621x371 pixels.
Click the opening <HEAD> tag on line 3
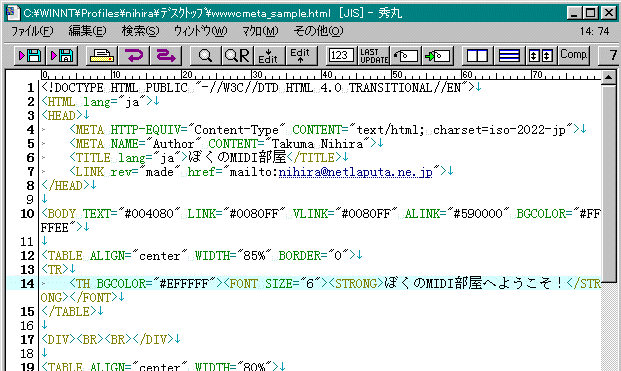pos(62,116)
